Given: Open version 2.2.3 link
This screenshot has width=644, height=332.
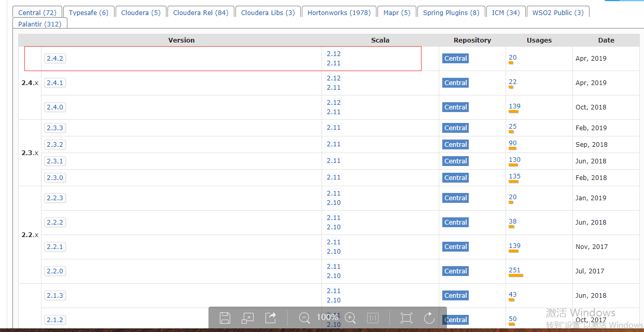Looking at the screenshot, I should click(55, 198).
